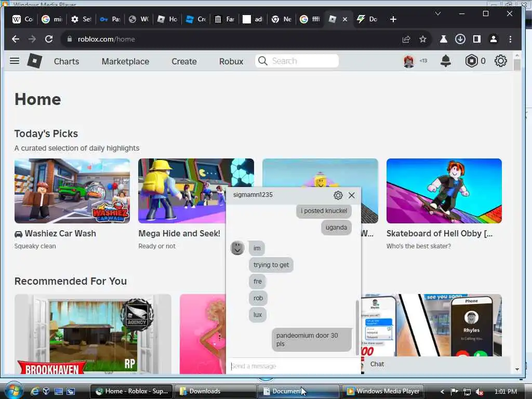This screenshot has height=399, width=532.
Task: Open Windows Media Player taskbar button
Action: point(383,391)
